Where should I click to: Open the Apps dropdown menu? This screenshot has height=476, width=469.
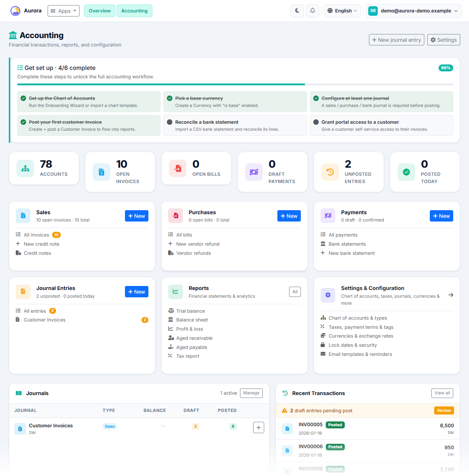point(63,11)
